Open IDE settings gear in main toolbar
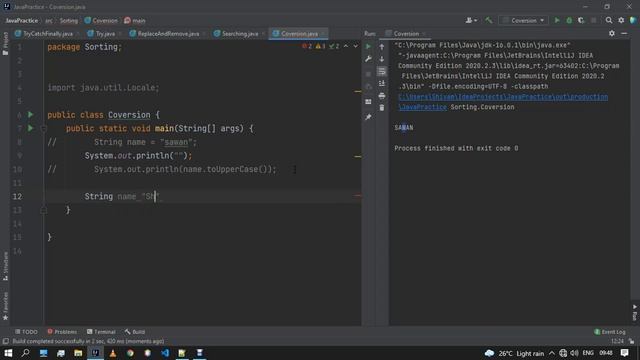The width and height of the screenshot is (640, 360). click(621, 20)
